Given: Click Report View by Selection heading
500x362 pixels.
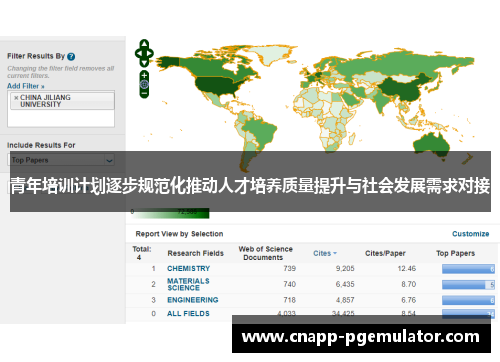Looking at the screenshot, I should coord(179,234).
